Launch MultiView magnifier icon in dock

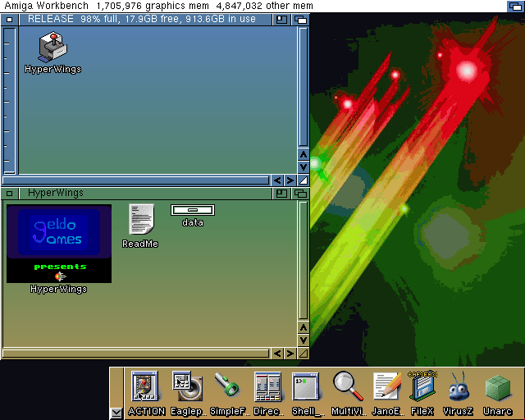(x=348, y=393)
